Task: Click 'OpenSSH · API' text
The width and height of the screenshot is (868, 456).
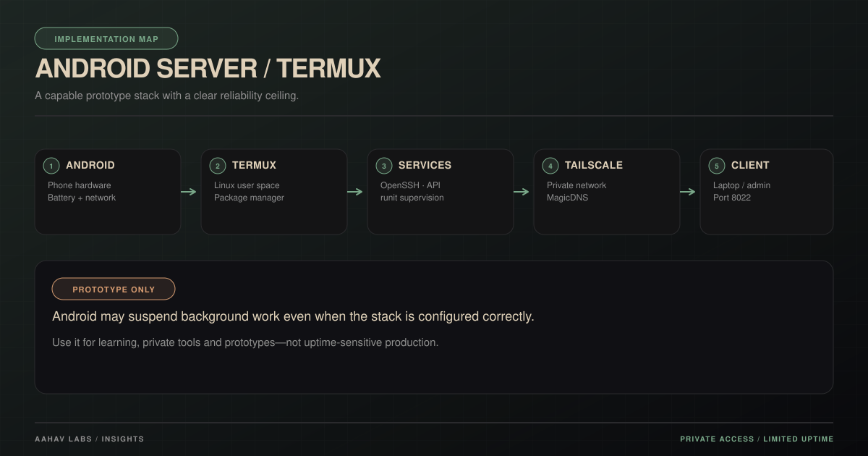Action: click(410, 185)
